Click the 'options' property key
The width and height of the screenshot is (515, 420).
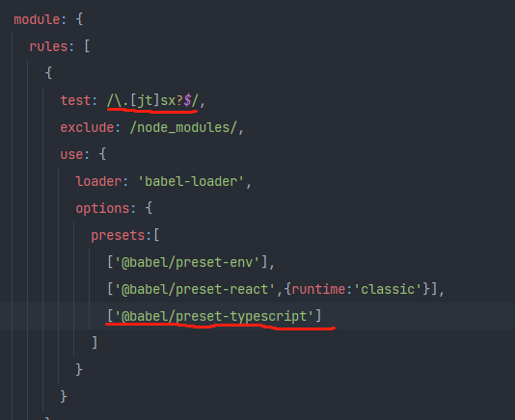102,208
